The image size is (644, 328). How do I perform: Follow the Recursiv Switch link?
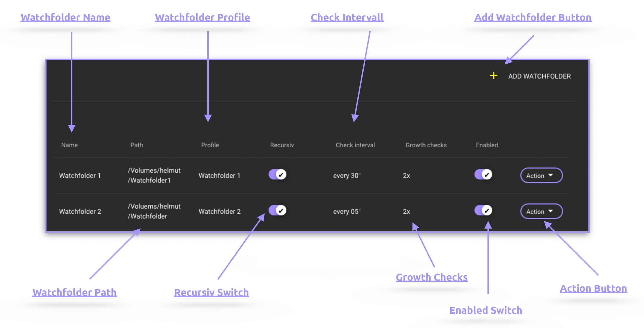[x=211, y=292]
